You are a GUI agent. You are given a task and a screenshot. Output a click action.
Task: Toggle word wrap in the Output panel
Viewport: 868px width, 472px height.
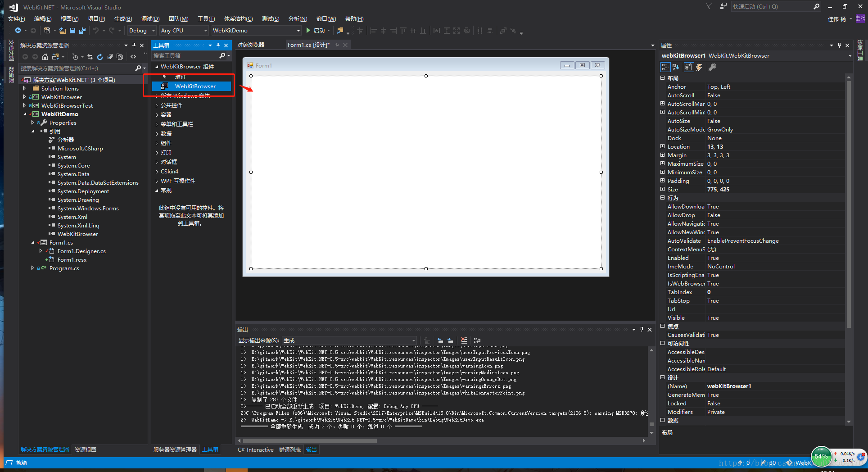[477, 340]
